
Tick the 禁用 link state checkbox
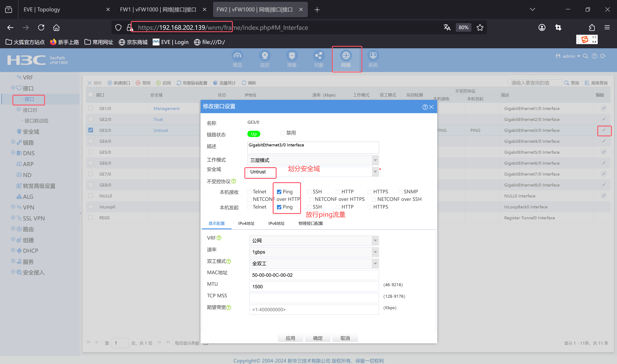coord(283,133)
